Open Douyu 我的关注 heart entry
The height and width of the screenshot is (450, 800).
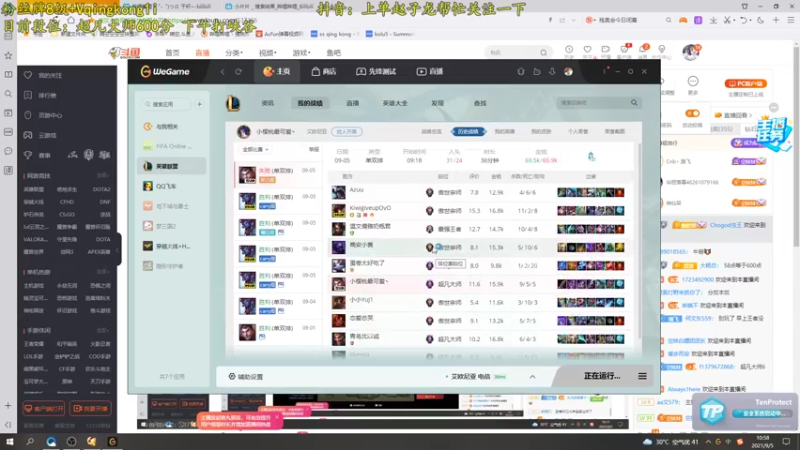(43, 76)
